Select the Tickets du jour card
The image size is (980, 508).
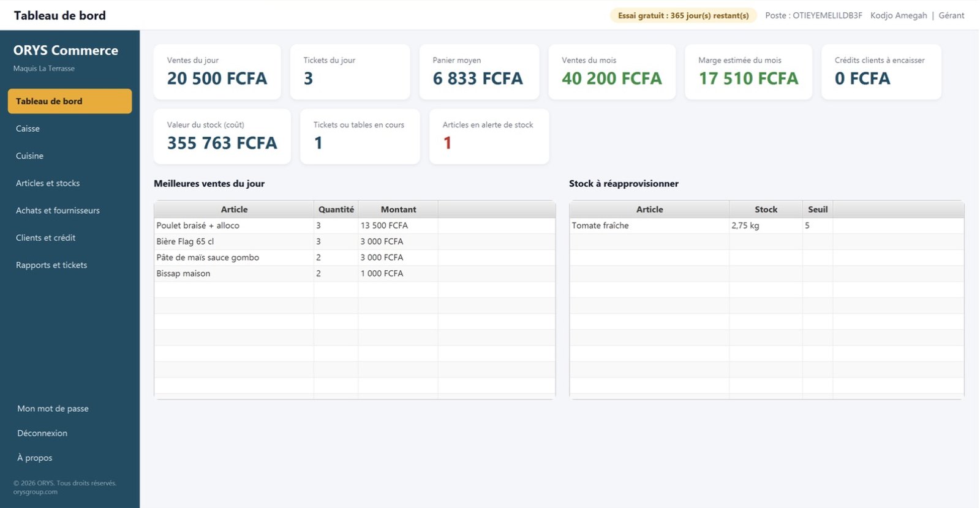(350, 72)
